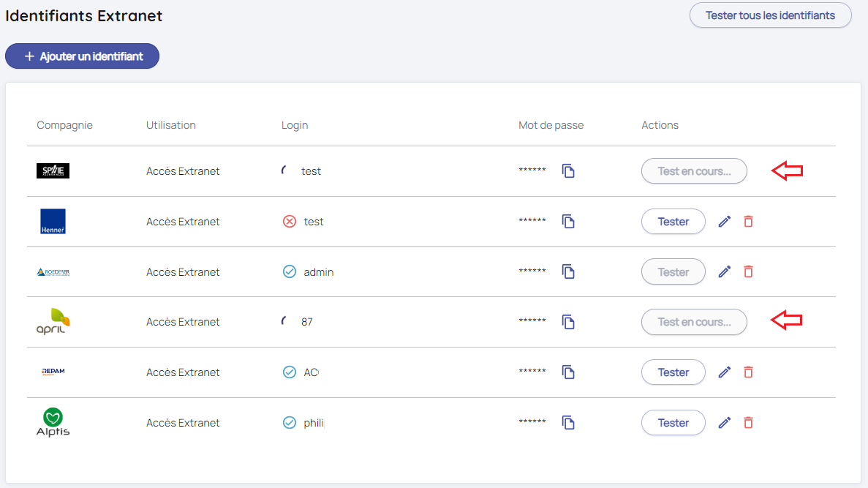Test the Repam extranet credential

click(673, 372)
